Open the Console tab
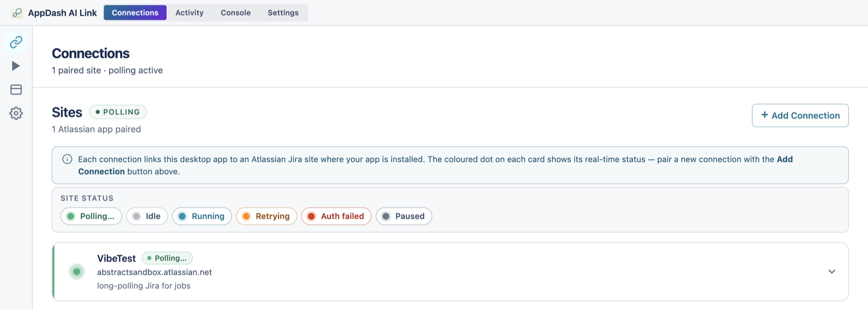The height and width of the screenshot is (310, 868). tap(236, 13)
